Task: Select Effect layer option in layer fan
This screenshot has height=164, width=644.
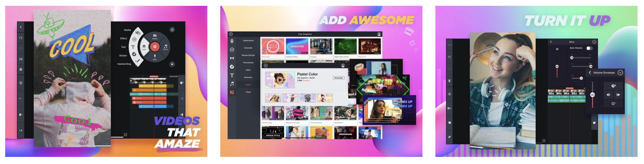Action: pyautogui.click(x=134, y=39)
